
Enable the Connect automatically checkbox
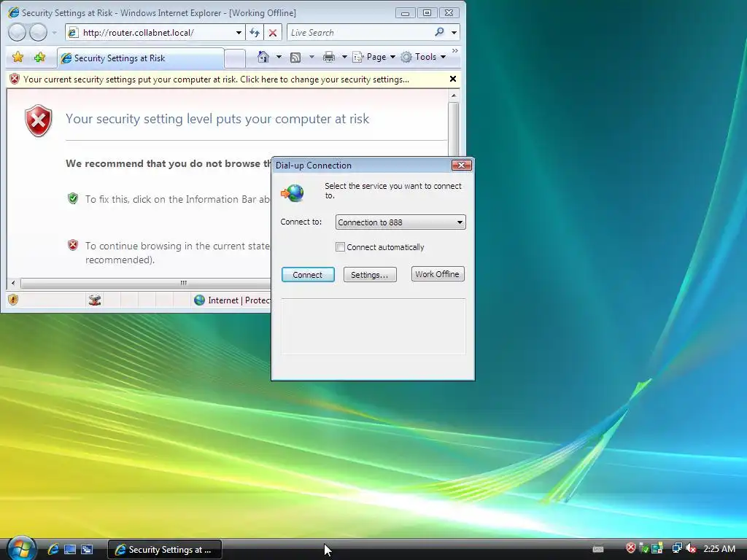point(340,246)
